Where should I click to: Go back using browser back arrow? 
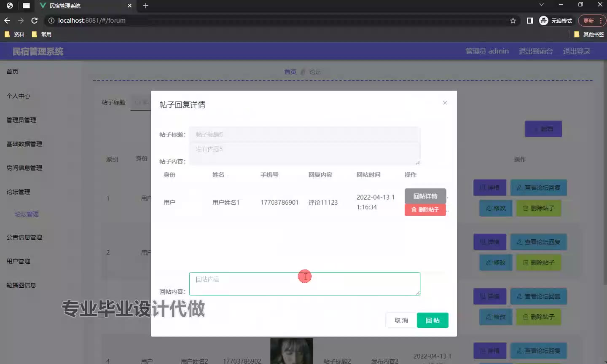tap(7, 21)
